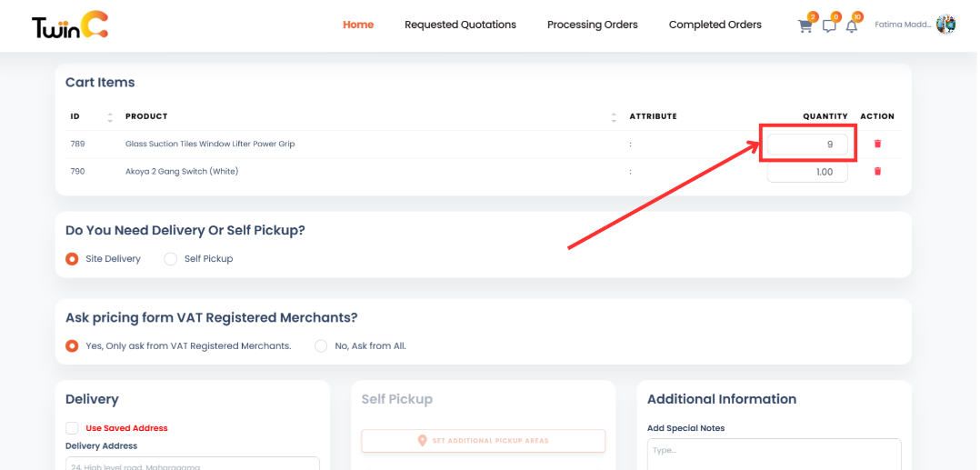The width and height of the screenshot is (980, 470).
Task: Edit quantity for Akoya 2 Gang Switch
Action: [807, 172]
